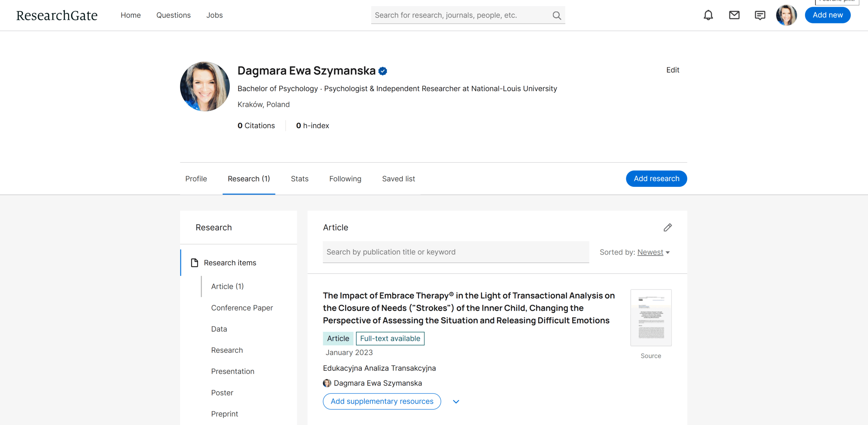Click the pencil edit icon in Article panel
Screen dimensions: 868x425
coord(668,227)
